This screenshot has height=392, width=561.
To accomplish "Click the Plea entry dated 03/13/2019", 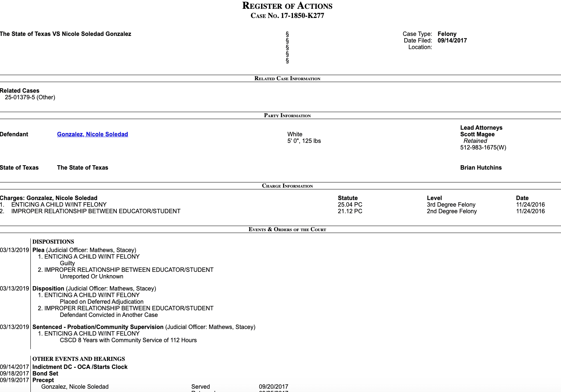I will [x=38, y=250].
